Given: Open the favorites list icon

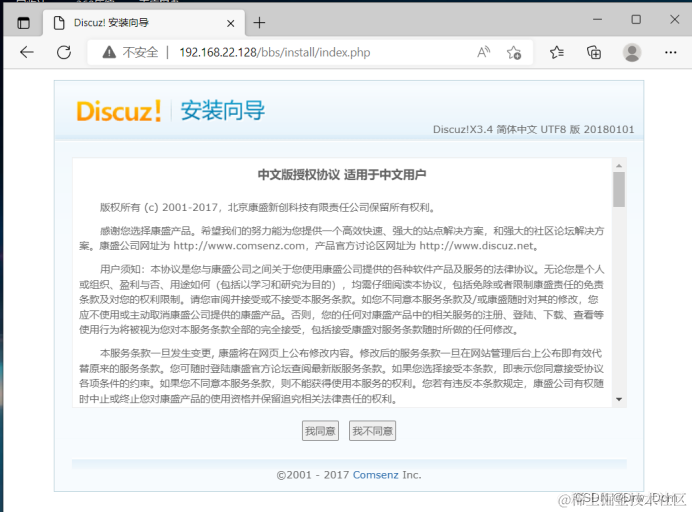Looking at the screenshot, I should [557, 53].
